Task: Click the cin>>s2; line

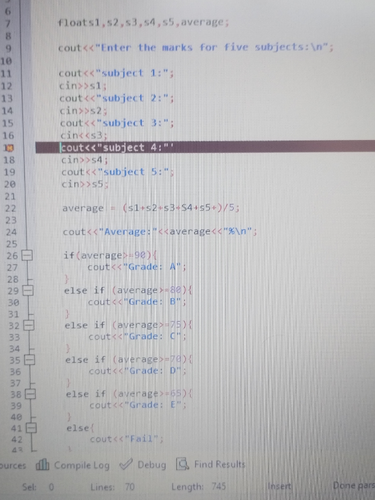Action: 83,110
